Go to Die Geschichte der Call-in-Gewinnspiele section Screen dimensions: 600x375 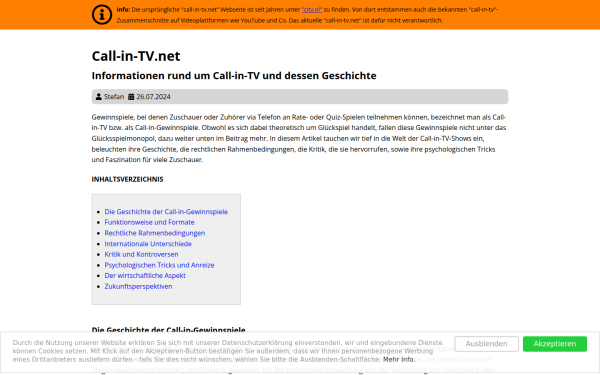pyautogui.click(x=166, y=212)
